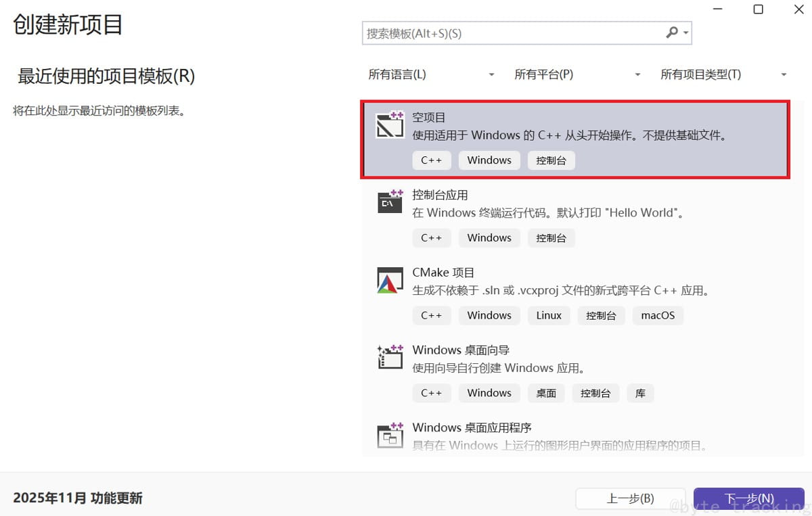This screenshot has width=812, height=516.
Task: Select the C++ tag on 空项目
Action: click(432, 160)
